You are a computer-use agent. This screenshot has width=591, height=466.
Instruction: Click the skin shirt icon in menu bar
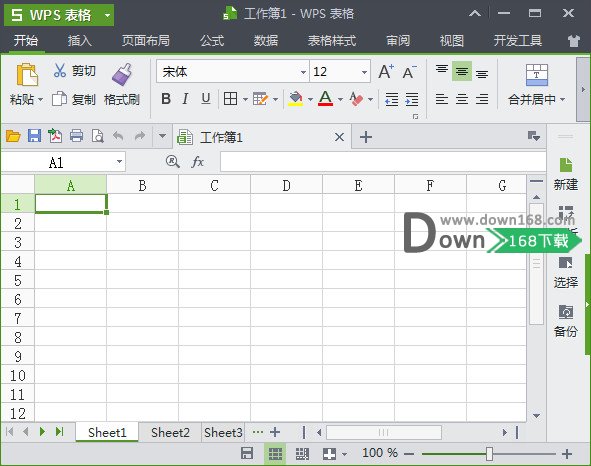574,41
